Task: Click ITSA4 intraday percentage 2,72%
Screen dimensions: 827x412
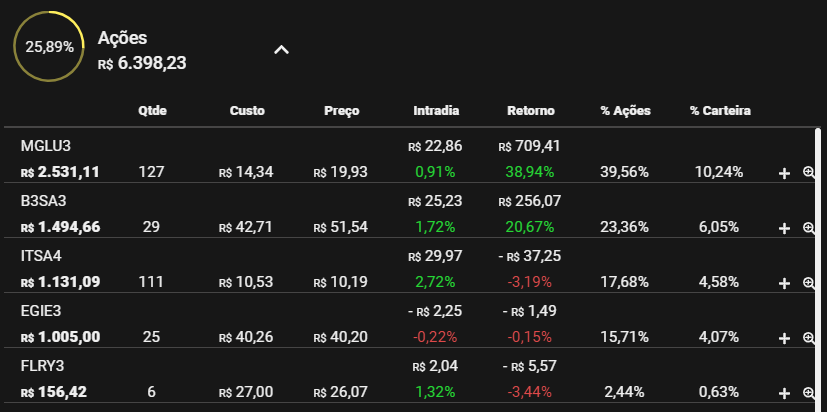Action: coord(435,282)
